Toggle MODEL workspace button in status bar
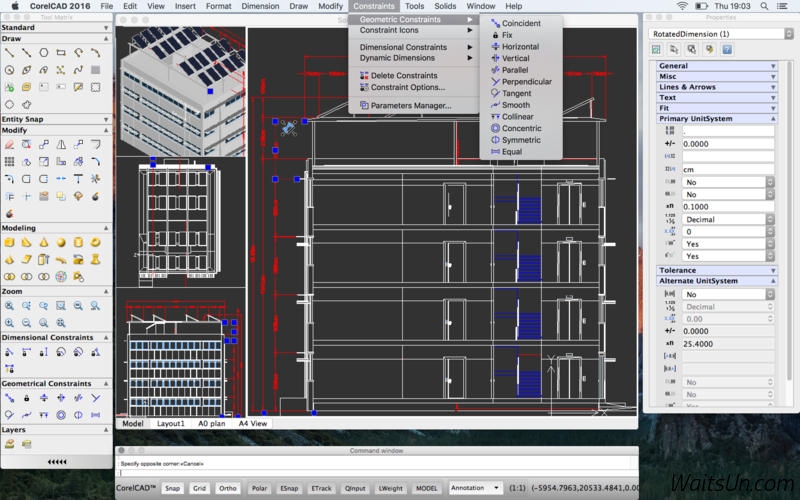 [426, 488]
